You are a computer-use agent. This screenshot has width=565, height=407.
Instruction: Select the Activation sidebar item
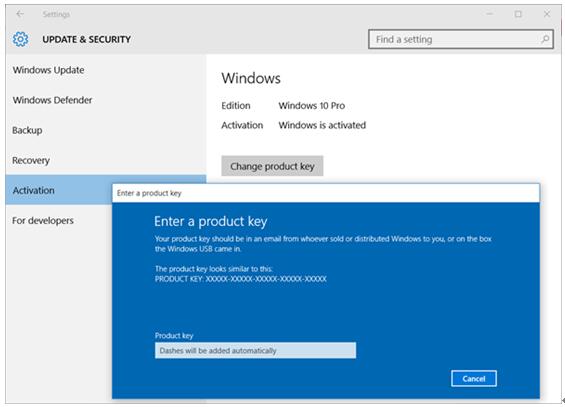59,190
